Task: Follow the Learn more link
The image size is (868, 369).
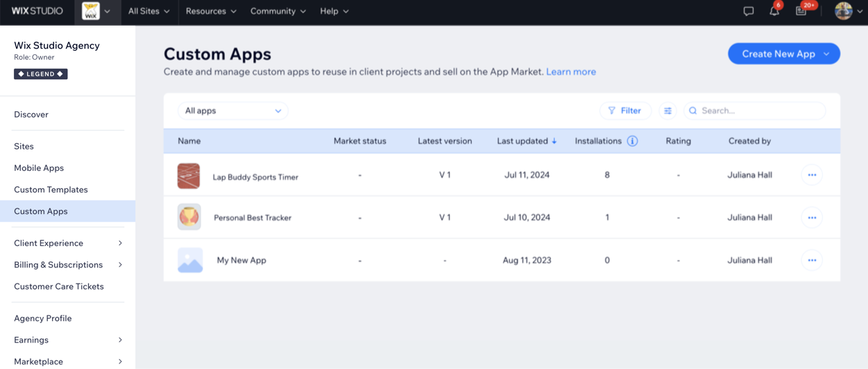Action: (x=571, y=72)
